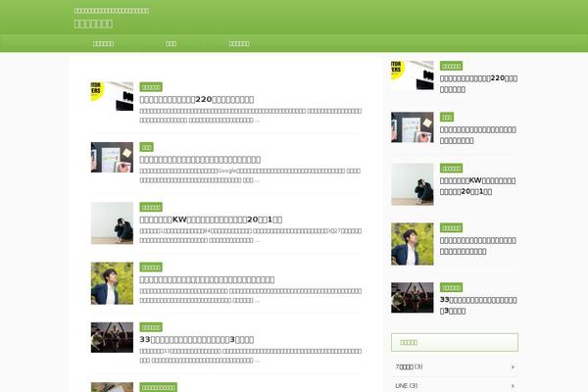Screen dimensions: 588x392
Task: Click category tag above main "KW" article
Action: point(151,207)
